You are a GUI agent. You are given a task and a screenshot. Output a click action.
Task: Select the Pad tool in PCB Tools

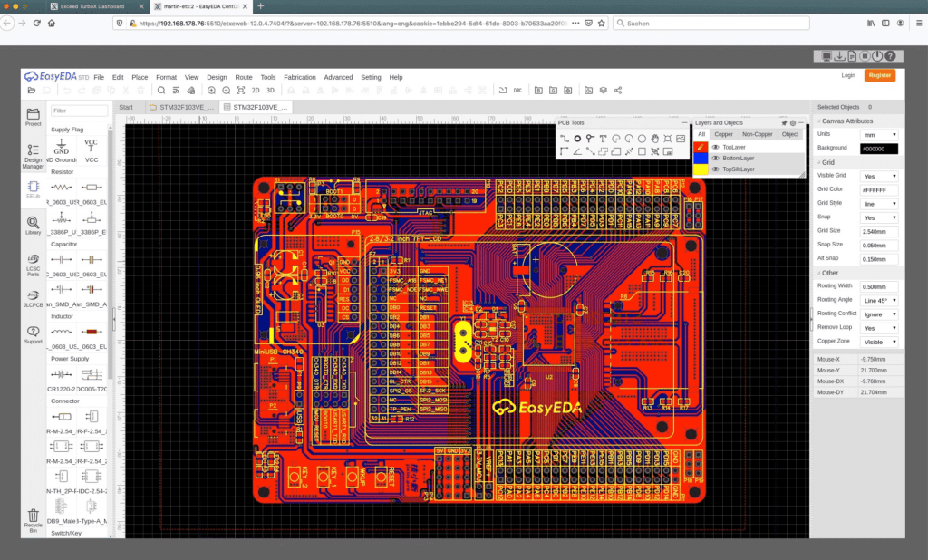pos(576,139)
